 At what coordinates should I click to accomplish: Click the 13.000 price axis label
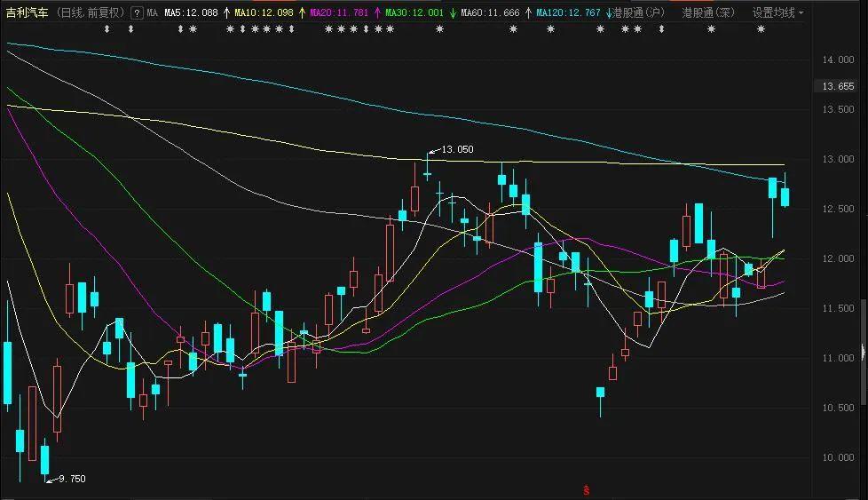tap(838, 160)
